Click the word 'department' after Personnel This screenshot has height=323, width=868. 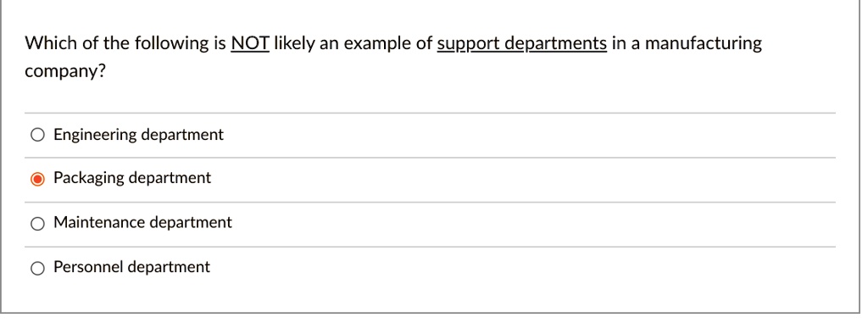(x=169, y=268)
